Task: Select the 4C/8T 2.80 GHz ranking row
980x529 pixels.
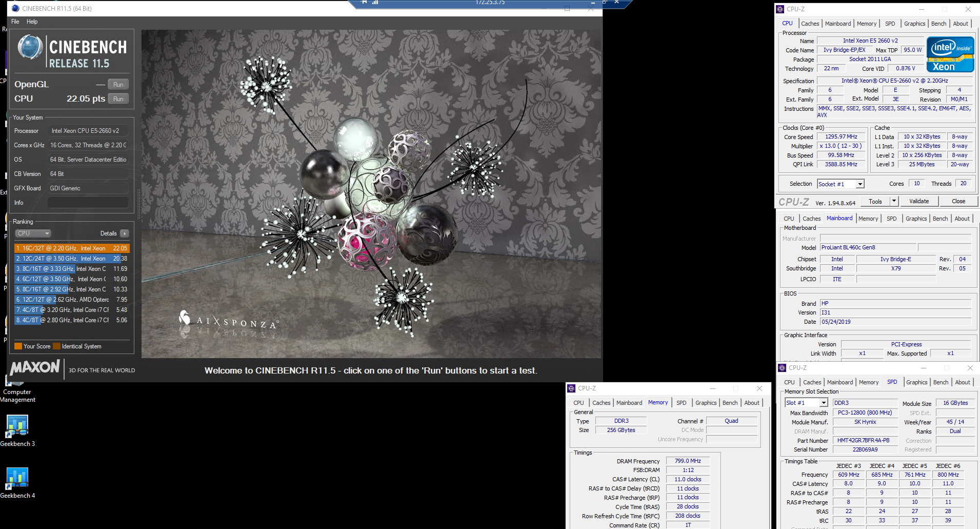Action: click(x=72, y=320)
